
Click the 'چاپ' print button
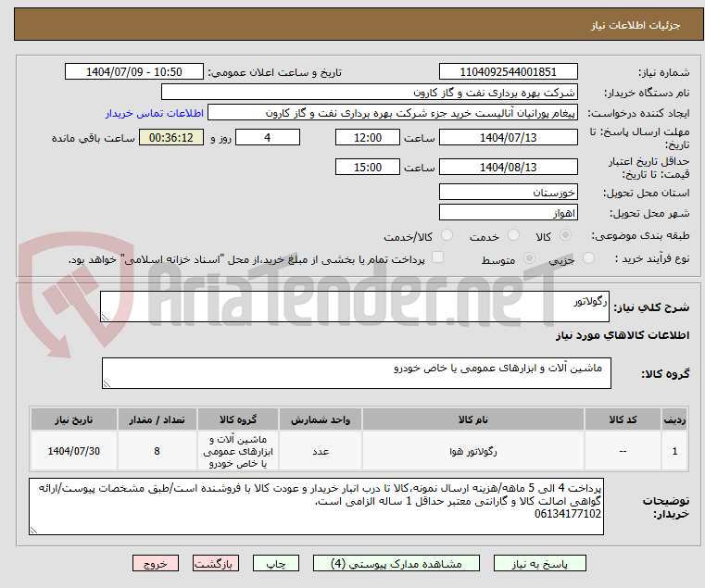click(276, 563)
